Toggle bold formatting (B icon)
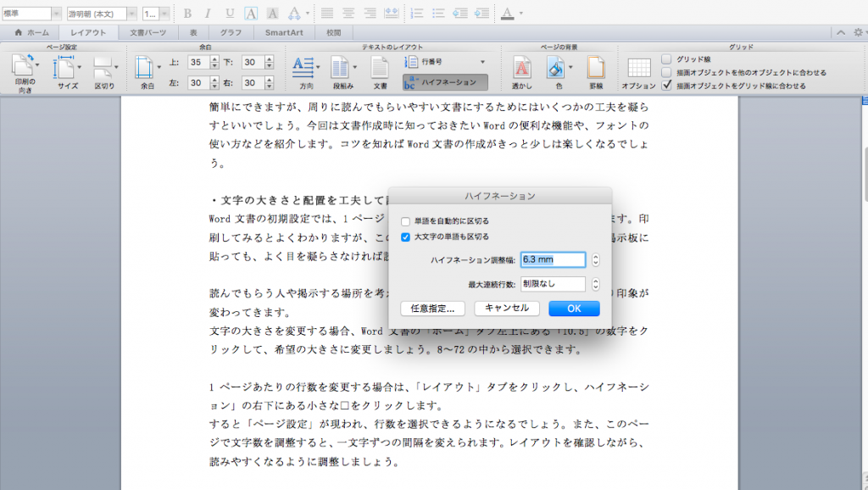This screenshot has width=868, height=490. [187, 14]
